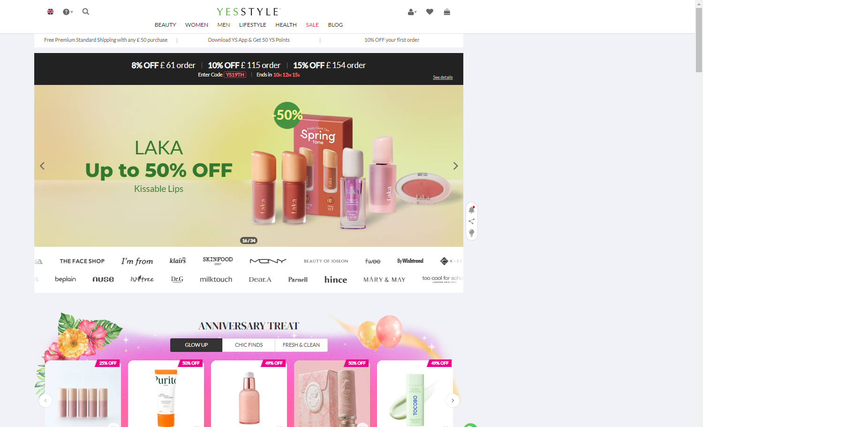
Task: Select the CHIC FINDS tab
Action: (x=249, y=345)
